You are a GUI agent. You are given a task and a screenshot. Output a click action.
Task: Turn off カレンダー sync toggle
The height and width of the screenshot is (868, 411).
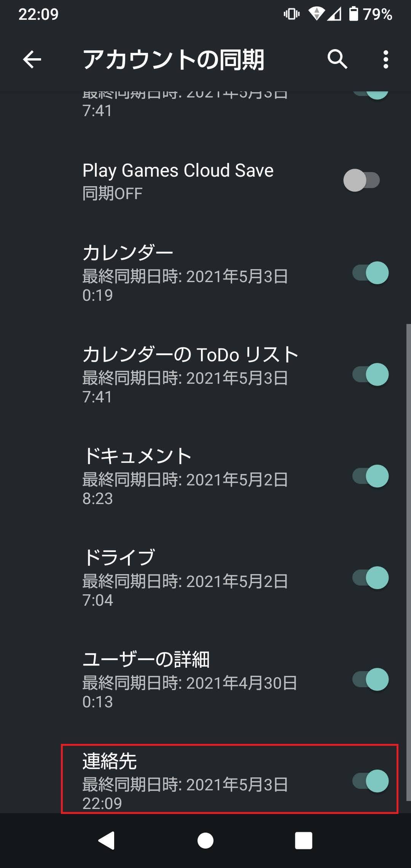pos(370,273)
